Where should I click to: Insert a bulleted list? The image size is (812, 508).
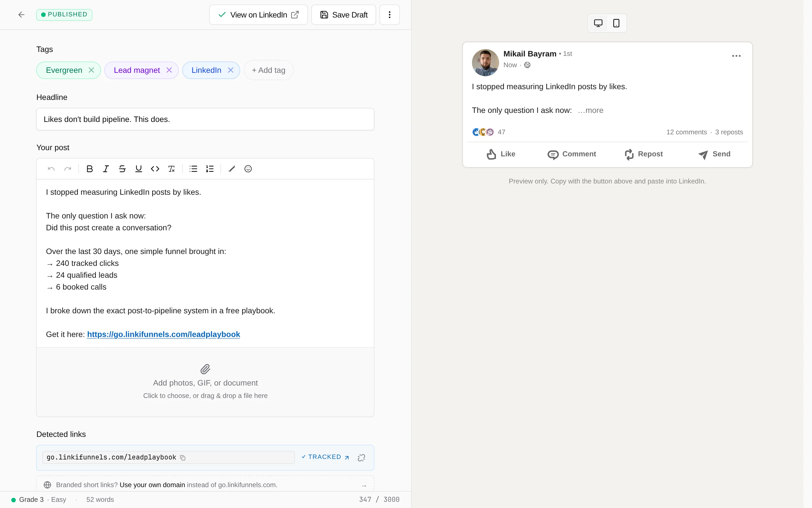pyautogui.click(x=193, y=169)
